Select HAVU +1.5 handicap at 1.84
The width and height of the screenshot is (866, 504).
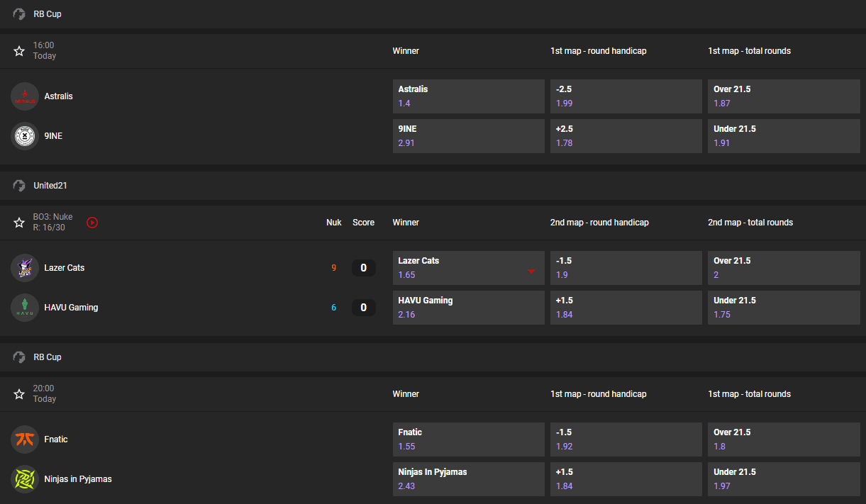626,308
